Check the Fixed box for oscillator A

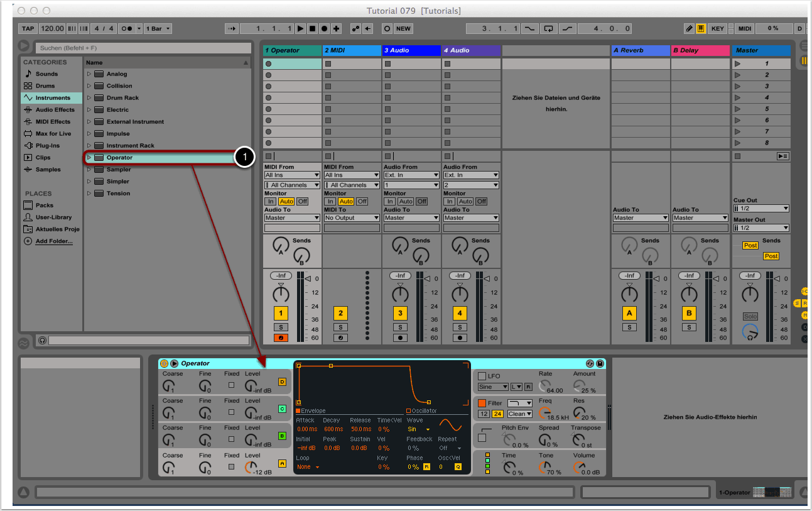point(231,466)
